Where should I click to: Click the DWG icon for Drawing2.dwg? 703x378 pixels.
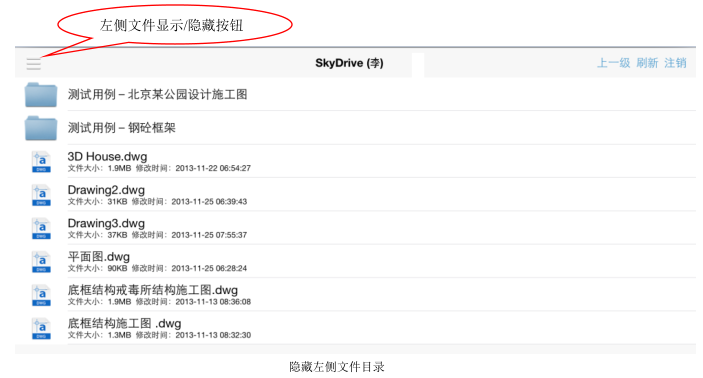41,195
